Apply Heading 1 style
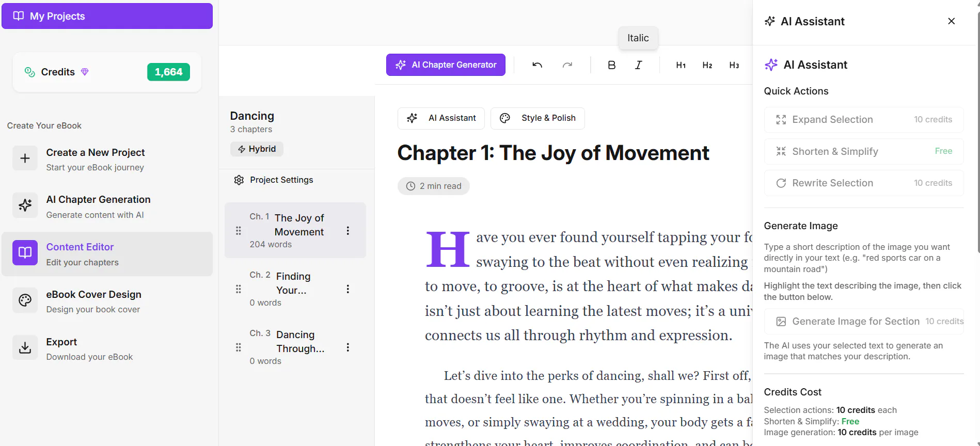Screen dimensions: 980x446 click(x=681, y=65)
